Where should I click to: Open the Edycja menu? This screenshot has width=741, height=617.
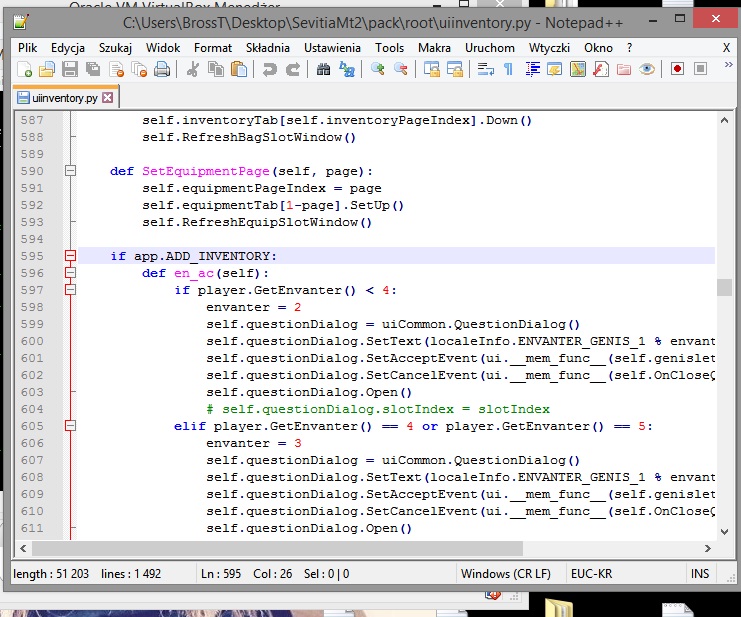pos(68,48)
